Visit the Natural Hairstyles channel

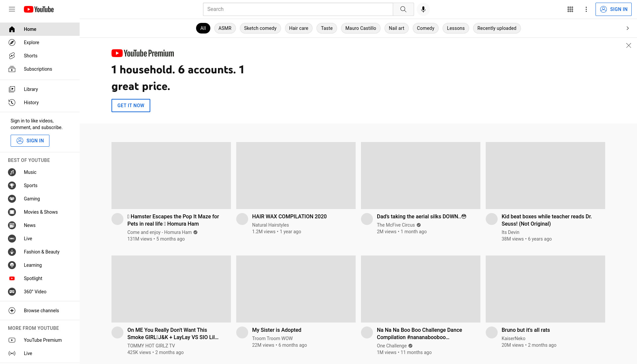pyautogui.click(x=270, y=225)
